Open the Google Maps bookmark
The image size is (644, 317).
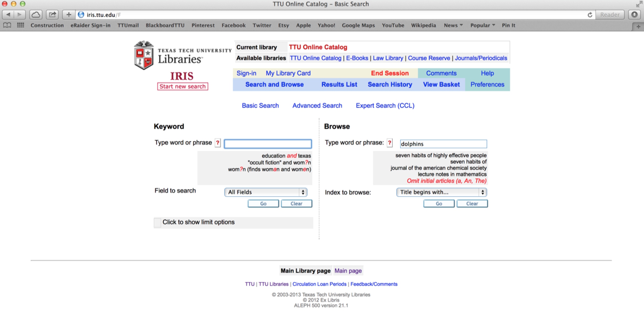(358, 25)
